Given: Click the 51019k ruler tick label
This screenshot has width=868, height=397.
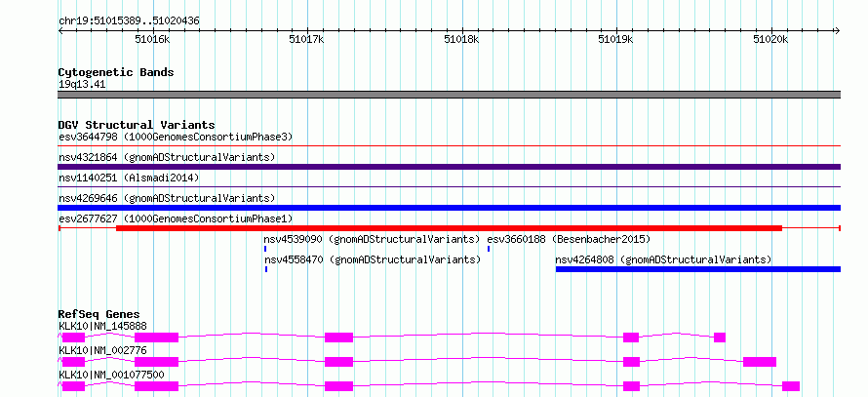Looking at the screenshot, I should coord(616,39).
